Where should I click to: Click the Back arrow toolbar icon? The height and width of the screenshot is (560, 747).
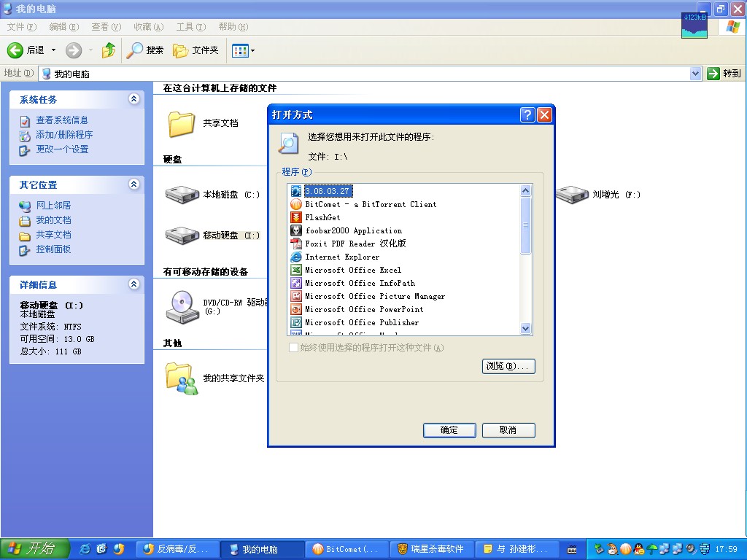tap(15, 50)
